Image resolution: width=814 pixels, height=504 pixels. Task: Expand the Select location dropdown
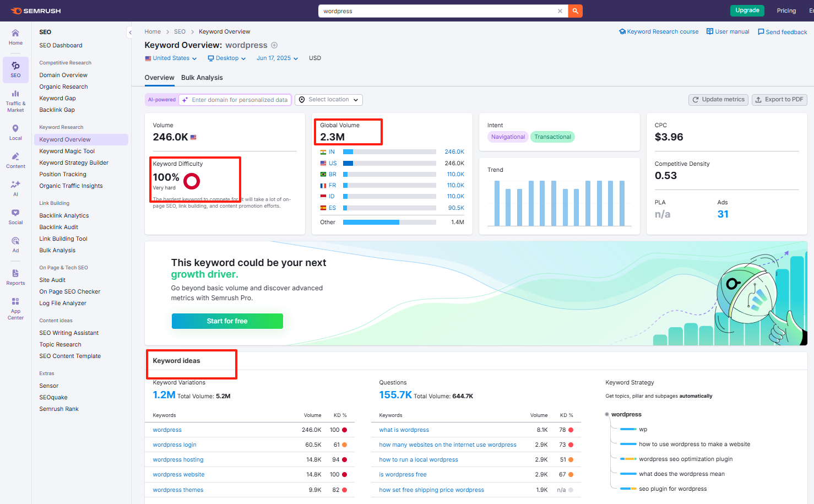tap(329, 100)
